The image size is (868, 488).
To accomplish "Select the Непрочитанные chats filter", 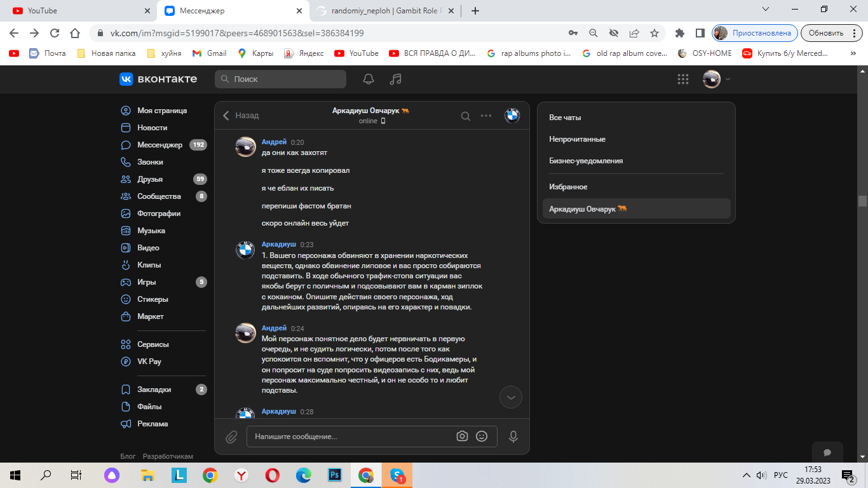I will point(577,139).
